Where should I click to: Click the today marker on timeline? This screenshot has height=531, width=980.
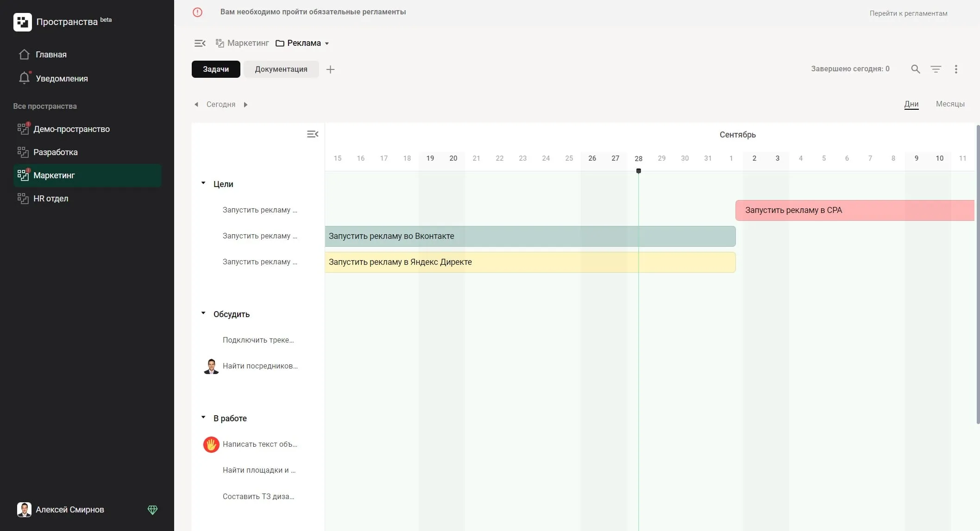(x=638, y=171)
